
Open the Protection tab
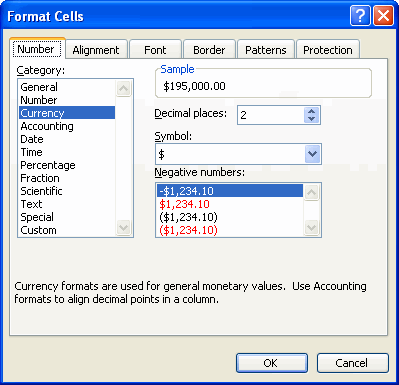(328, 50)
